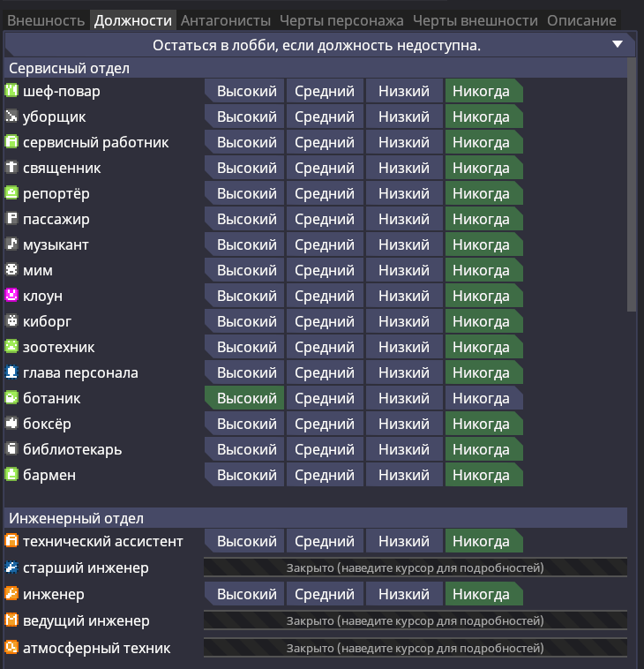Click locked старший инженер 'Закрыто' bar
Screen dimensions: 644x669
[415, 568]
